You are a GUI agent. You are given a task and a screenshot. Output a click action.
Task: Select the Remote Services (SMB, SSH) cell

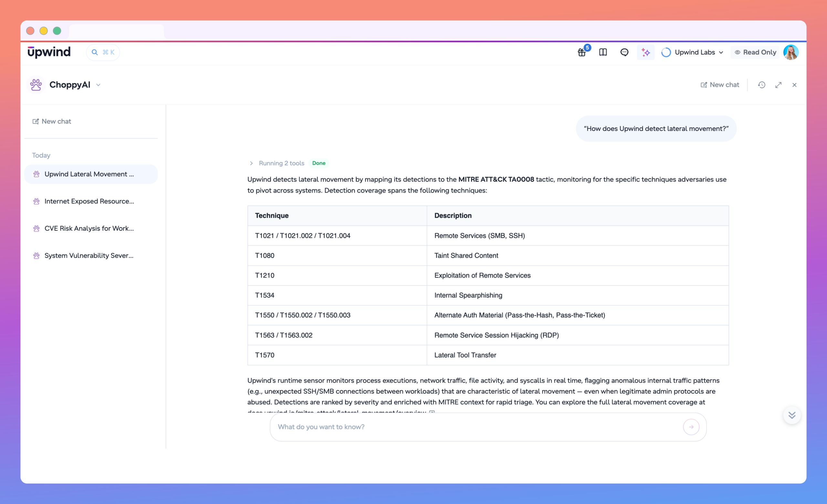click(x=578, y=236)
